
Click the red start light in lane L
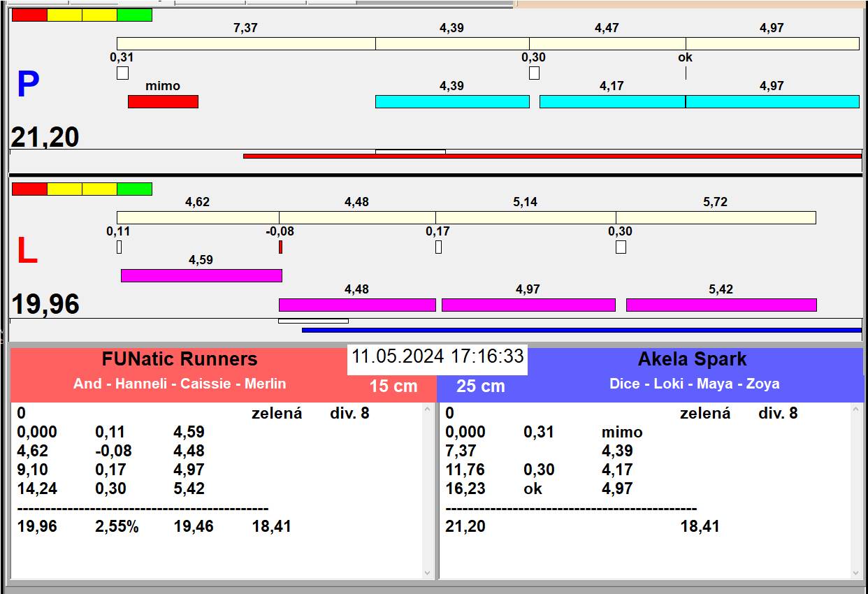tap(29, 189)
